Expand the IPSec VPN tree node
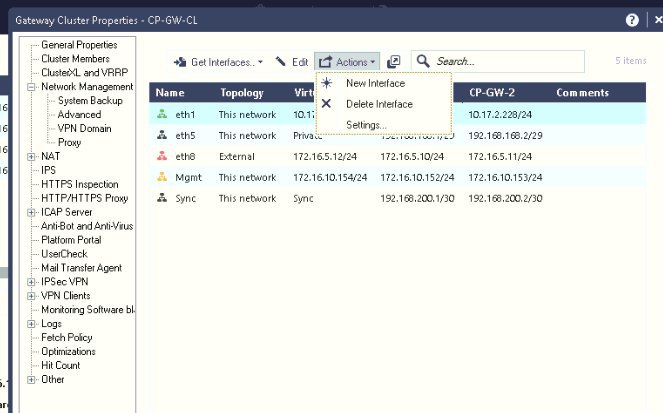The height and width of the screenshot is (413, 663). [x=31, y=282]
